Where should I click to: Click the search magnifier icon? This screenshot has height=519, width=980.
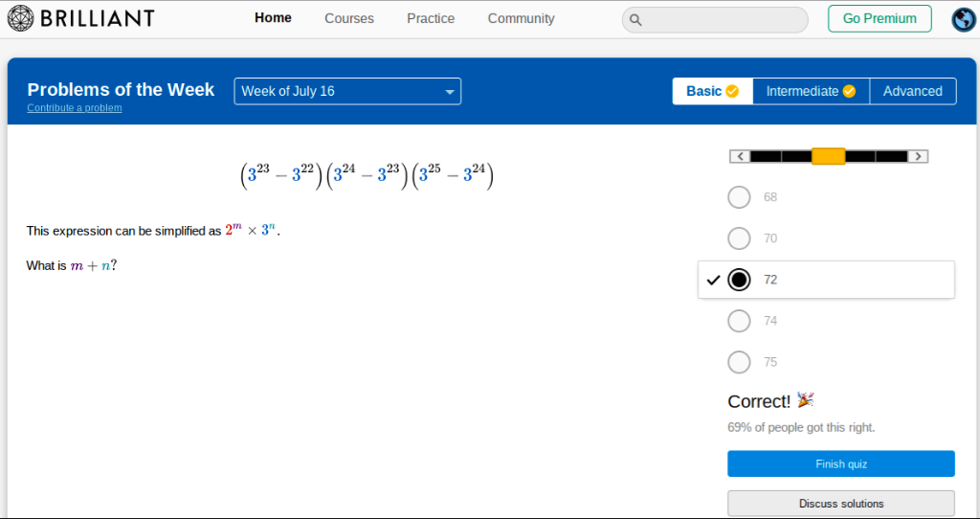click(635, 20)
